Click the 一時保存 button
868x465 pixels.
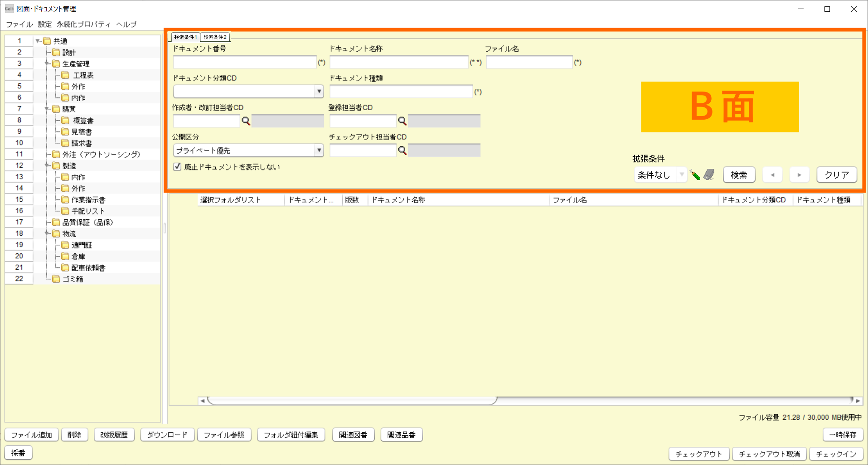[843, 435]
